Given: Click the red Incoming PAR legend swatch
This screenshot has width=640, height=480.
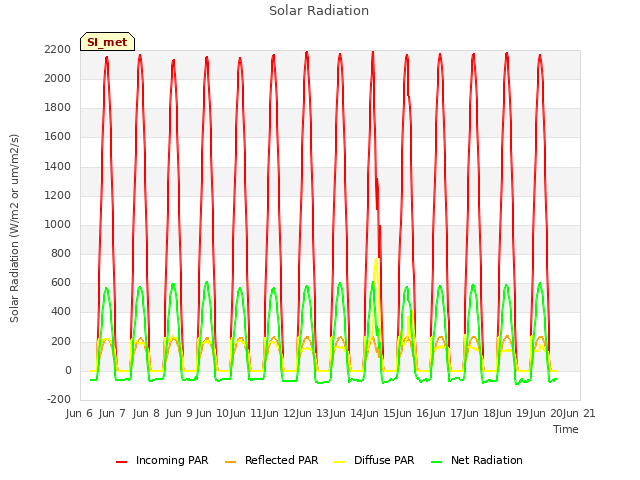Looking at the screenshot, I should (x=122, y=462).
